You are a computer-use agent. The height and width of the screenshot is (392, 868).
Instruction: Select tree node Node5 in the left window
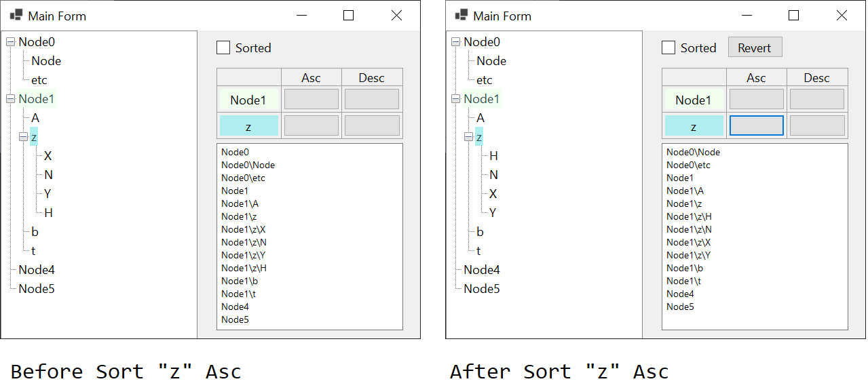[x=37, y=289]
